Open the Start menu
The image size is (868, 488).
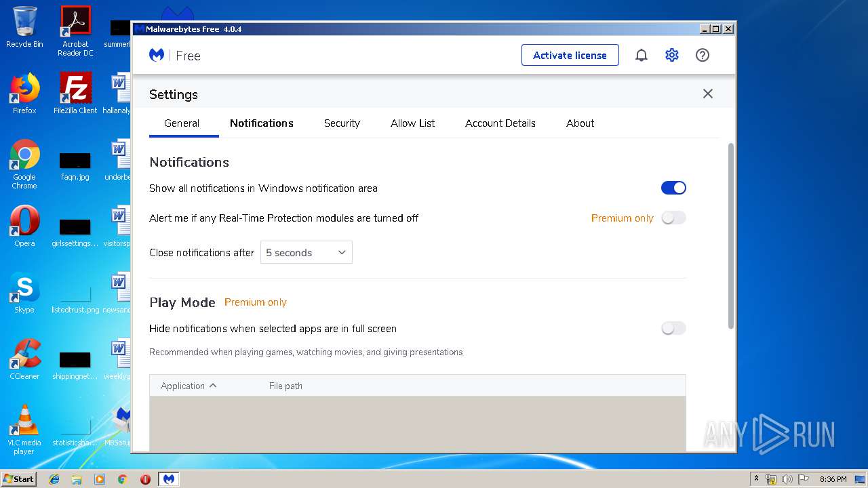pyautogui.click(x=19, y=479)
